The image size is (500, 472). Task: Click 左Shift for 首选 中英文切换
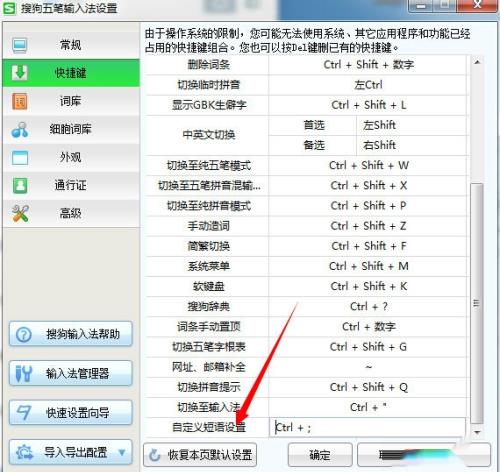(411, 125)
